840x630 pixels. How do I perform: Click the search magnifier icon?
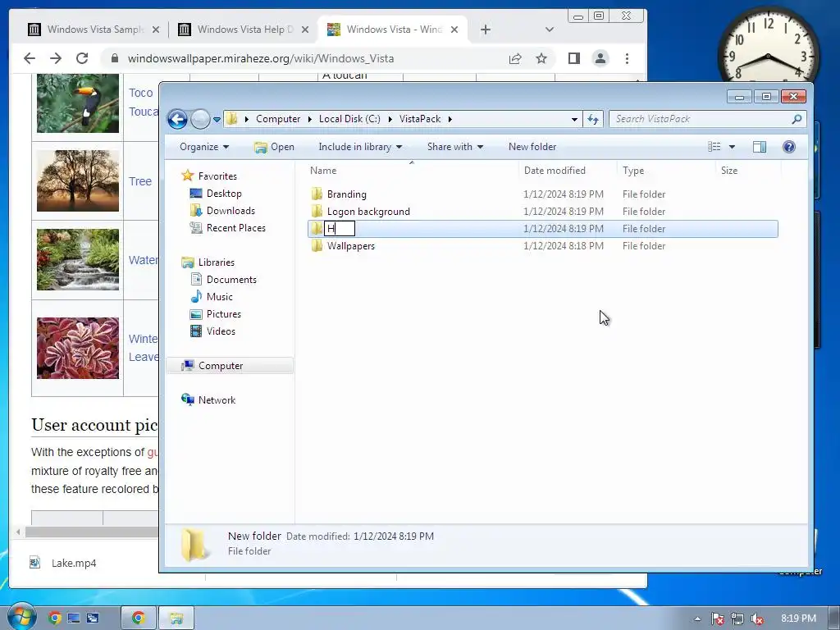click(797, 119)
